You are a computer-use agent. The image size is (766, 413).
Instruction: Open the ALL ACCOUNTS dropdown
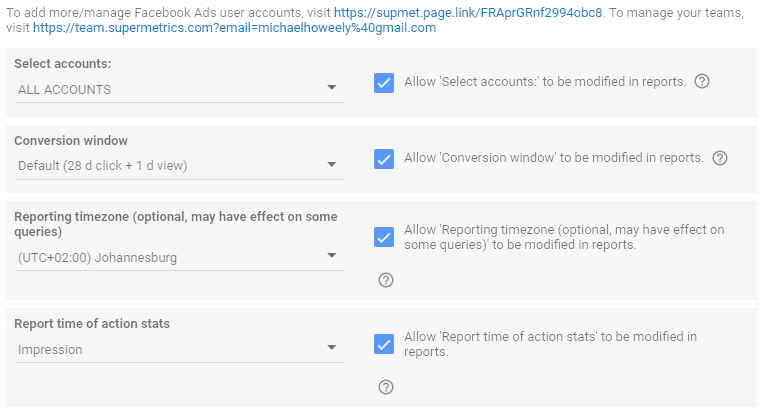tap(180, 89)
